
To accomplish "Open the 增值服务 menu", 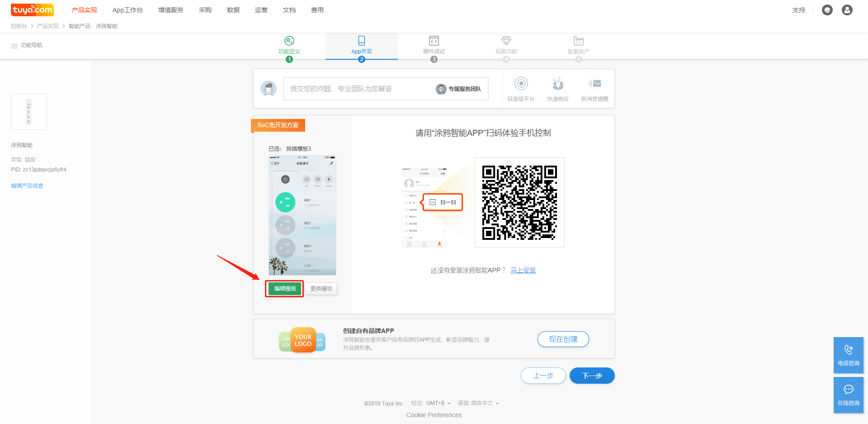I will pyautogui.click(x=171, y=10).
